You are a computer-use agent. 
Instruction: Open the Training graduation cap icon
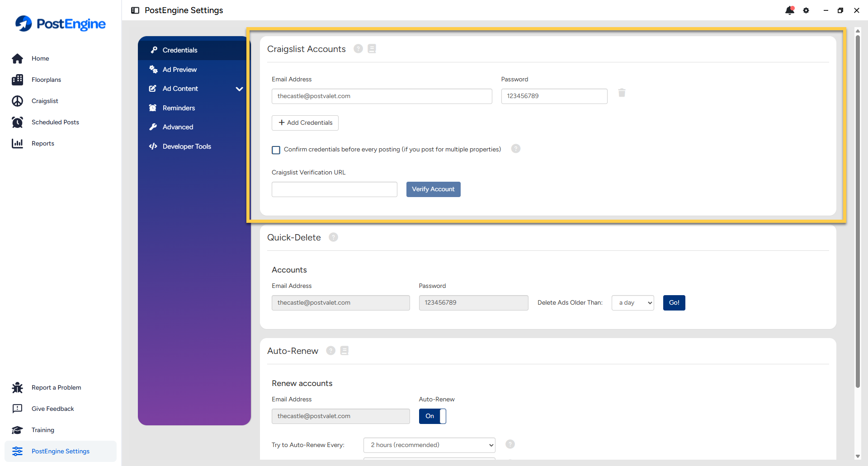(x=18, y=430)
